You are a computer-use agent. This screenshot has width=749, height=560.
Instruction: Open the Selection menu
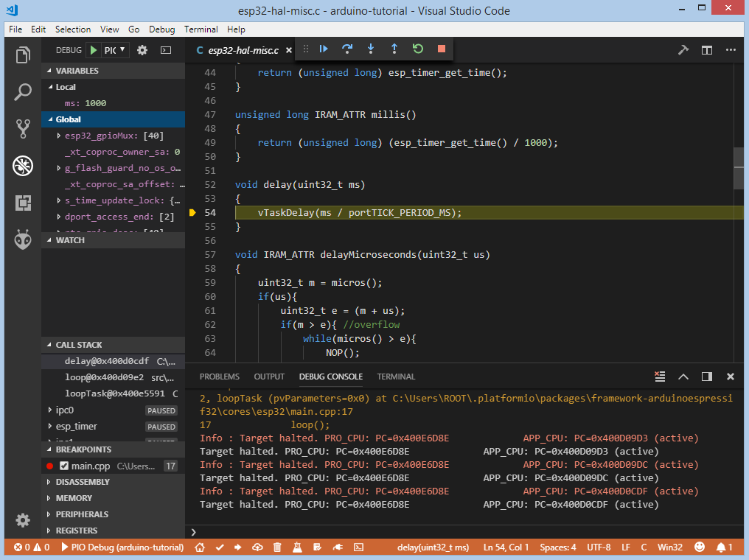(72, 29)
